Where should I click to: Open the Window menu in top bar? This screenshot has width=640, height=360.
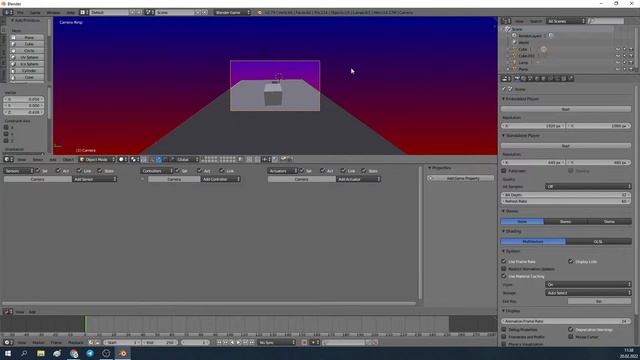coord(53,13)
